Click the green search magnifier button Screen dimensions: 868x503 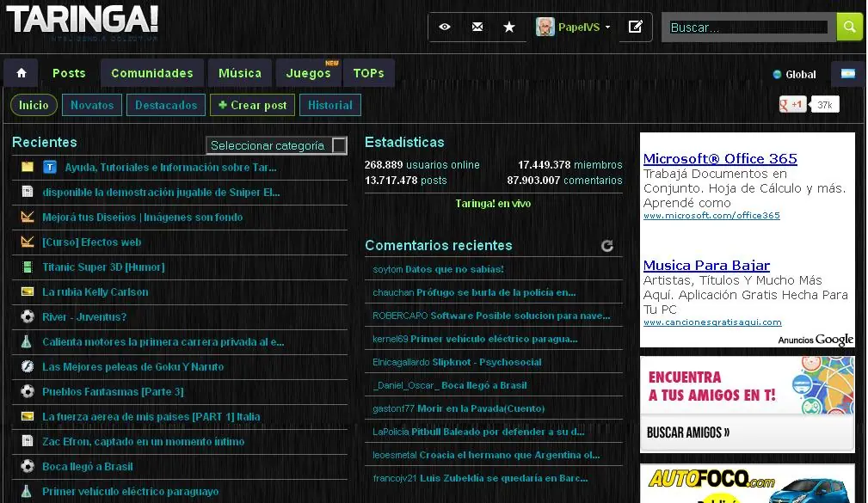click(849, 27)
